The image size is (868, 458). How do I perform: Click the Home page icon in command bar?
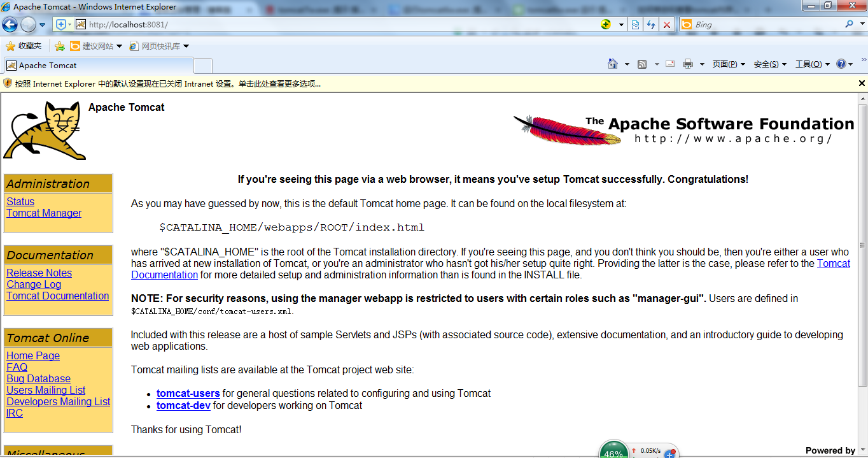pyautogui.click(x=613, y=64)
